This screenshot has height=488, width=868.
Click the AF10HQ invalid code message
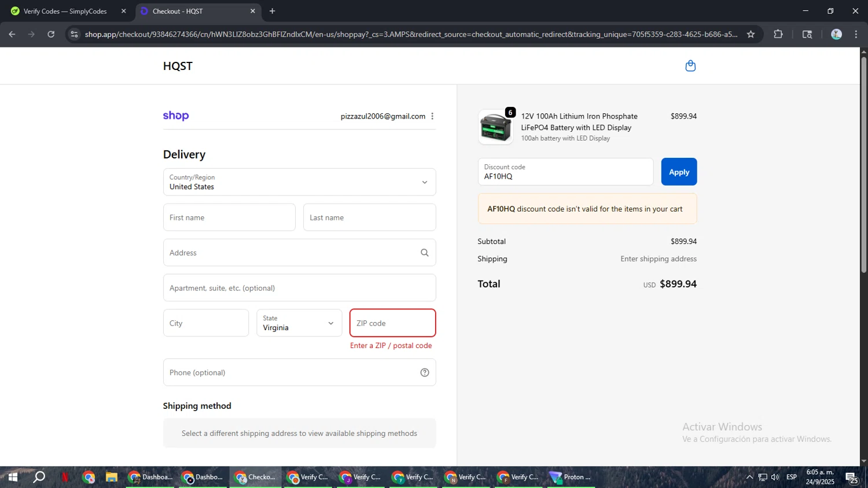pyautogui.click(x=587, y=209)
